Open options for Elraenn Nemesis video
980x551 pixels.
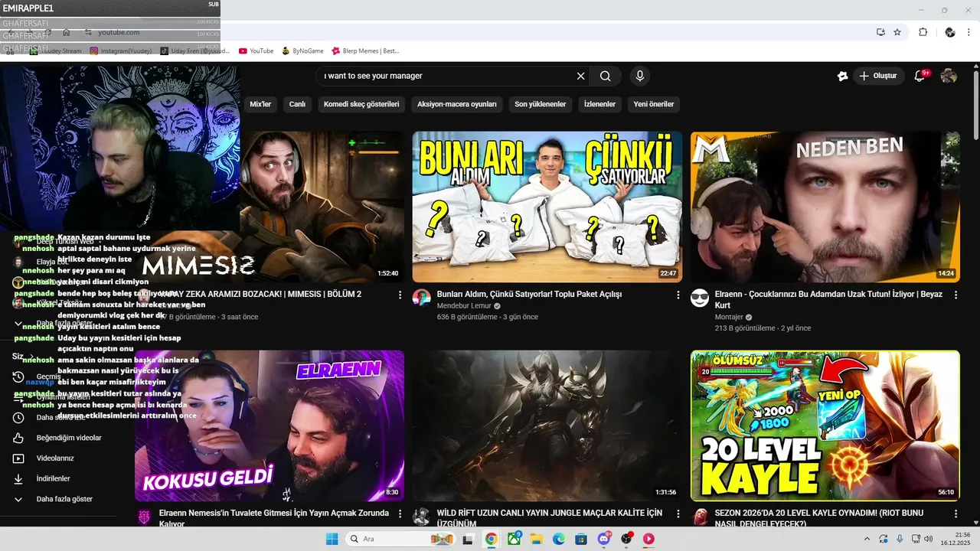pyautogui.click(x=400, y=514)
